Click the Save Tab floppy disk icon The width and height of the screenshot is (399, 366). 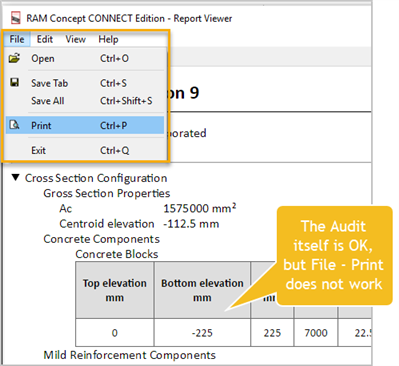[15, 82]
